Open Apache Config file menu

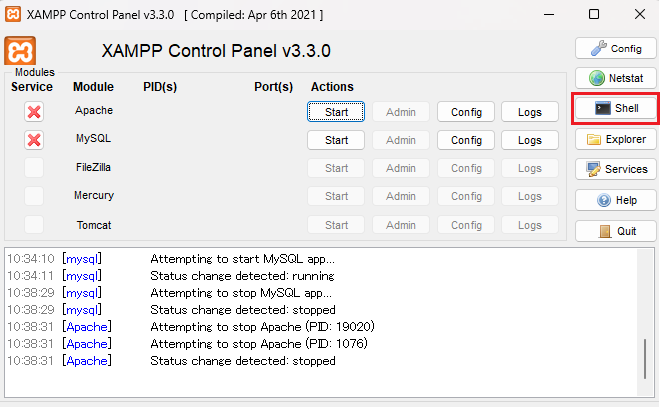coord(465,112)
